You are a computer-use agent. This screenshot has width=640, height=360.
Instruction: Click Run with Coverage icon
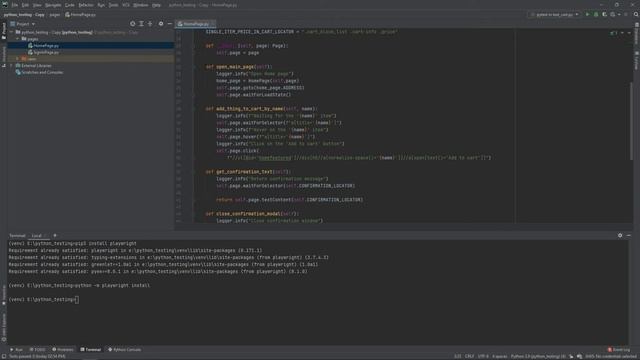point(604,14)
